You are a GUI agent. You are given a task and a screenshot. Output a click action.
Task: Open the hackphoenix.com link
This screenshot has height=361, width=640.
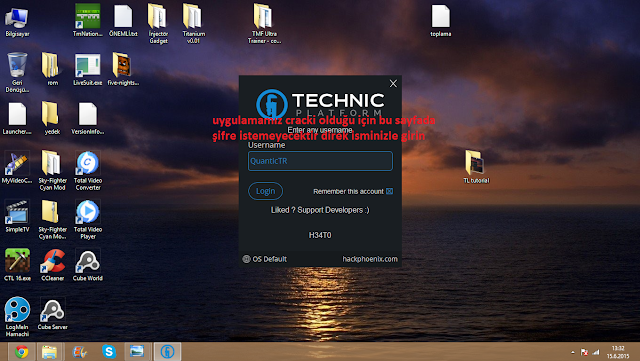click(370, 259)
